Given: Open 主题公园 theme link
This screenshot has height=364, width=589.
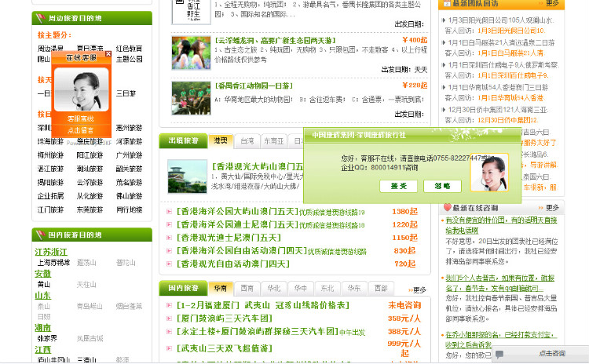Looking at the screenshot, I should tap(130, 59).
